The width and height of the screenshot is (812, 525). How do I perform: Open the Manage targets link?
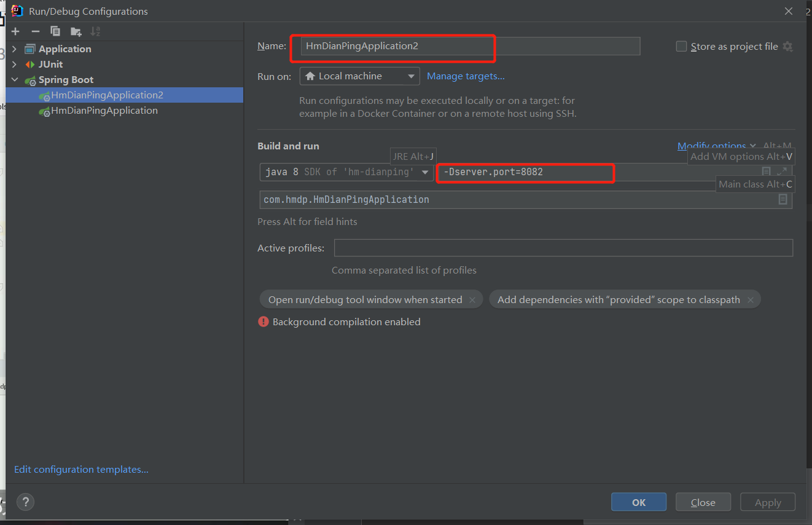pos(466,76)
